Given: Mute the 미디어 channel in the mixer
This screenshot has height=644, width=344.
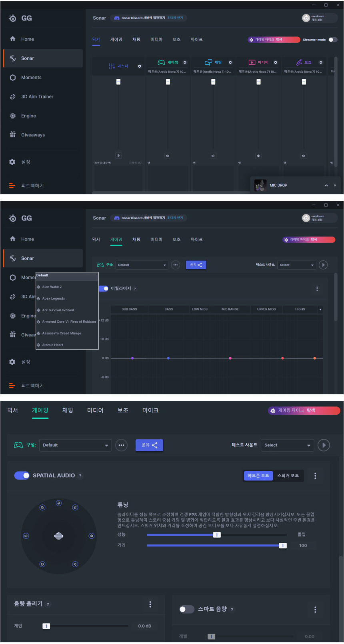Looking at the screenshot, I should [258, 156].
